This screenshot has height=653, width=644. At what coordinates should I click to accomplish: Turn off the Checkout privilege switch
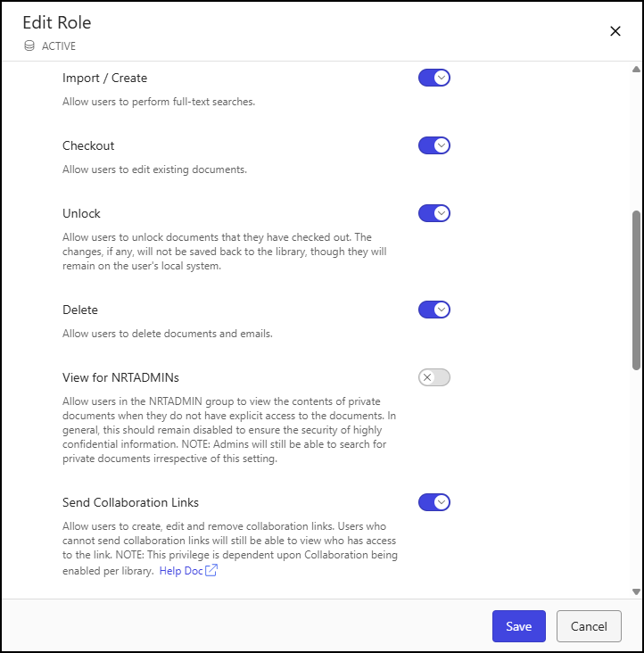tap(434, 145)
